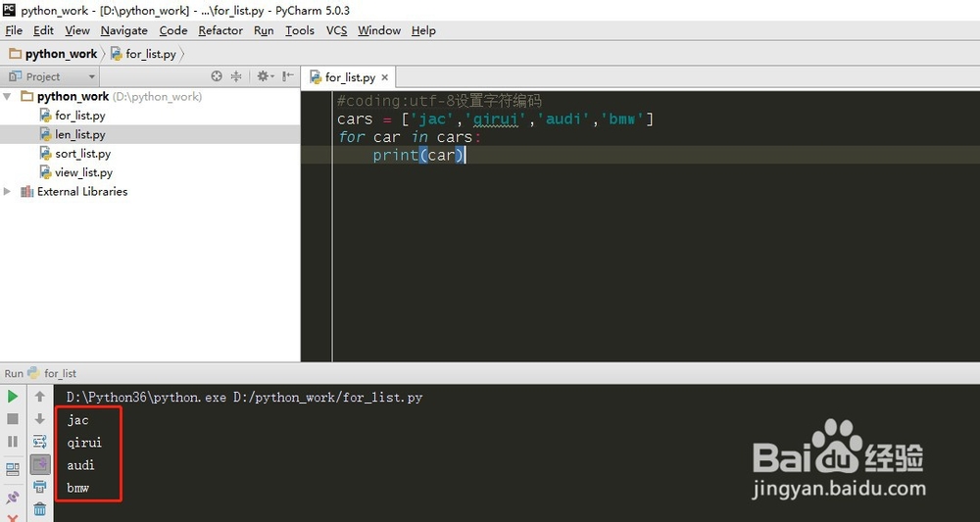980x522 pixels.
Task: Open the Help menu
Action: pyautogui.click(x=423, y=30)
